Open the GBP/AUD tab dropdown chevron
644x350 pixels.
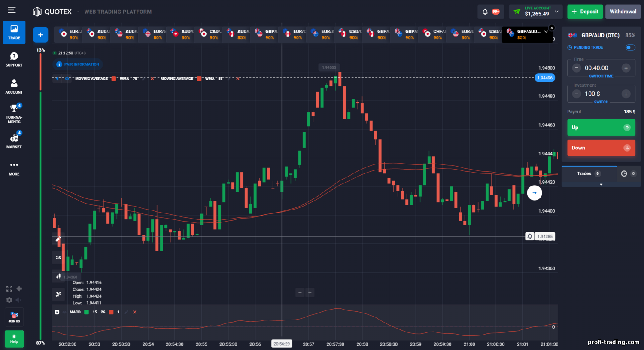click(546, 31)
